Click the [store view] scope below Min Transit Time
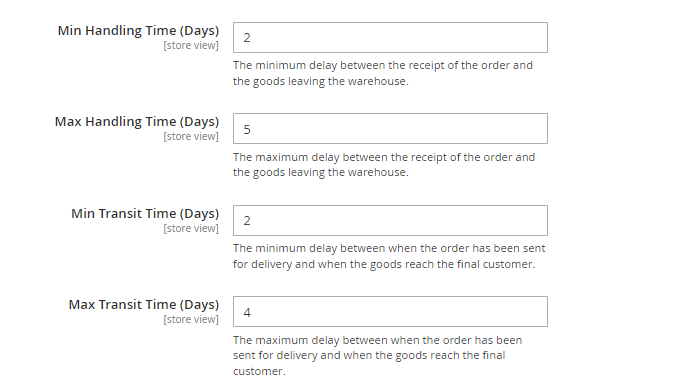The image size is (685, 391). [x=191, y=228]
